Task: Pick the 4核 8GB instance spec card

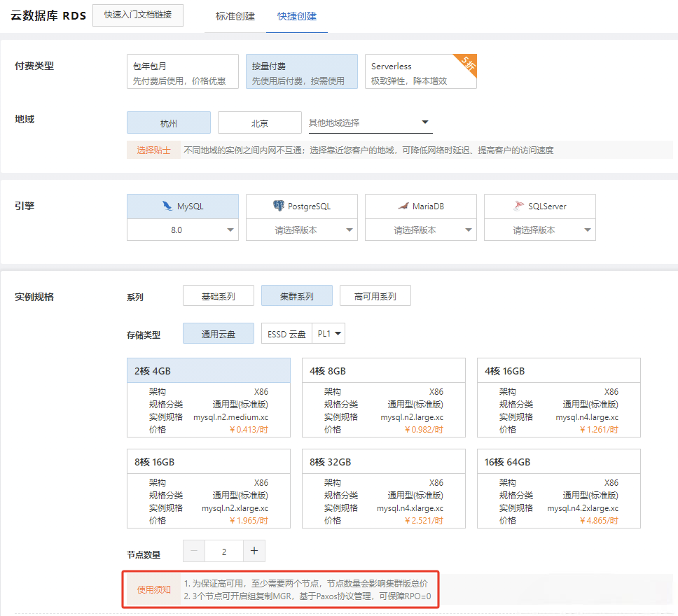Action: point(384,398)
